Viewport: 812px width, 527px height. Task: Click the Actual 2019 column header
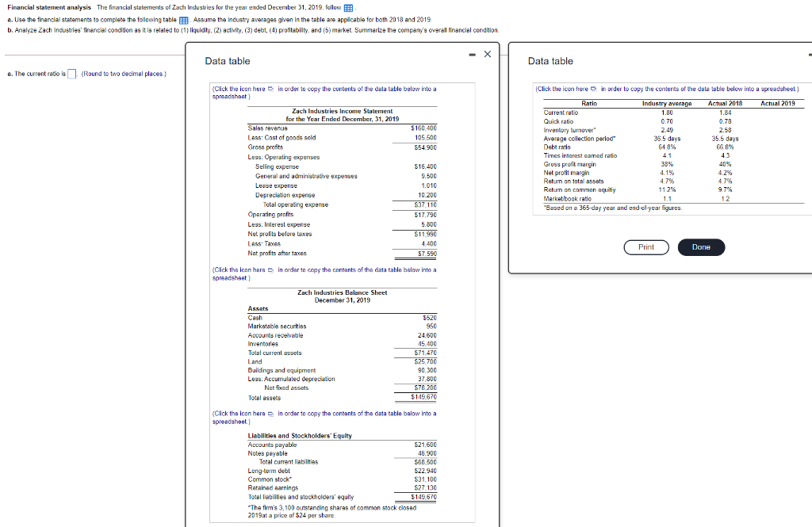click(x=777, y=104)
